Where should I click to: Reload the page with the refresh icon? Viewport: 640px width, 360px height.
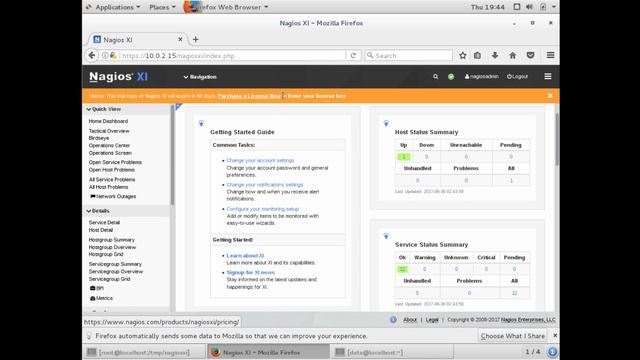tap(353, 56)
